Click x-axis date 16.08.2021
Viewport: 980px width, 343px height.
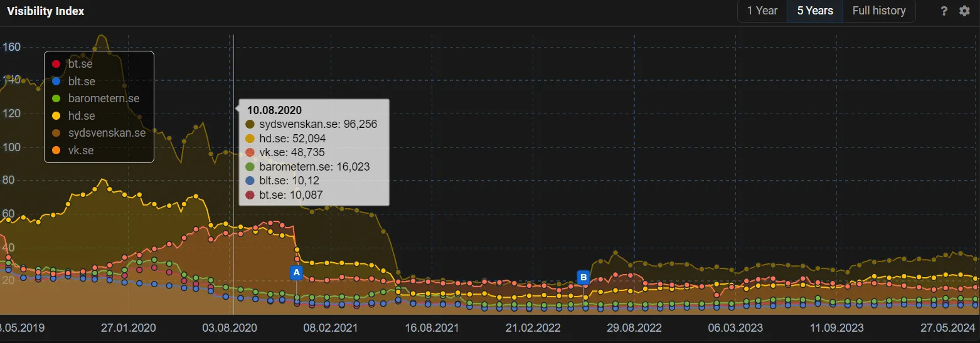pyautogui.click(x=432, y=328)
